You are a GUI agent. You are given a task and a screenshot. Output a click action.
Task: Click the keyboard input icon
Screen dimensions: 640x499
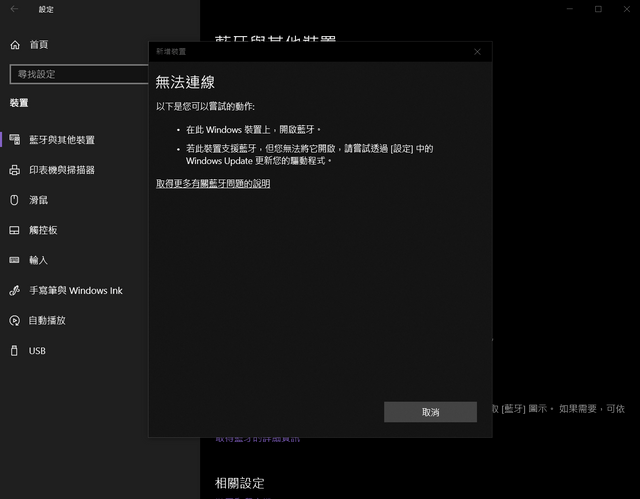14,260
